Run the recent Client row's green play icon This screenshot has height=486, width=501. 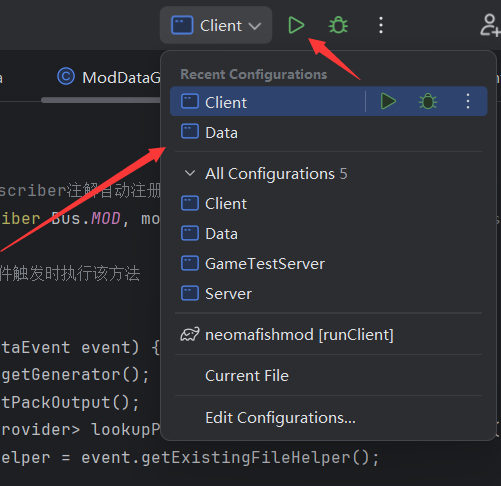click(388, 101)
